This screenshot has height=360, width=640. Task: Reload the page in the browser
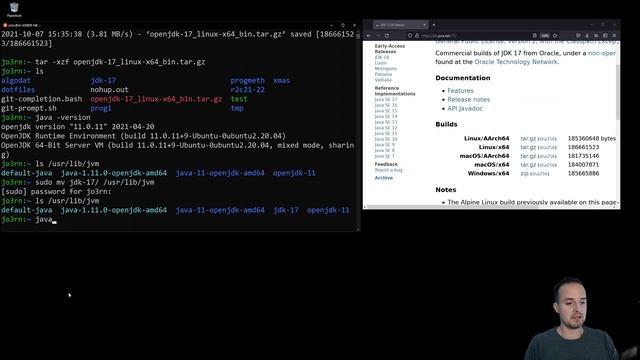click(387, 36)
